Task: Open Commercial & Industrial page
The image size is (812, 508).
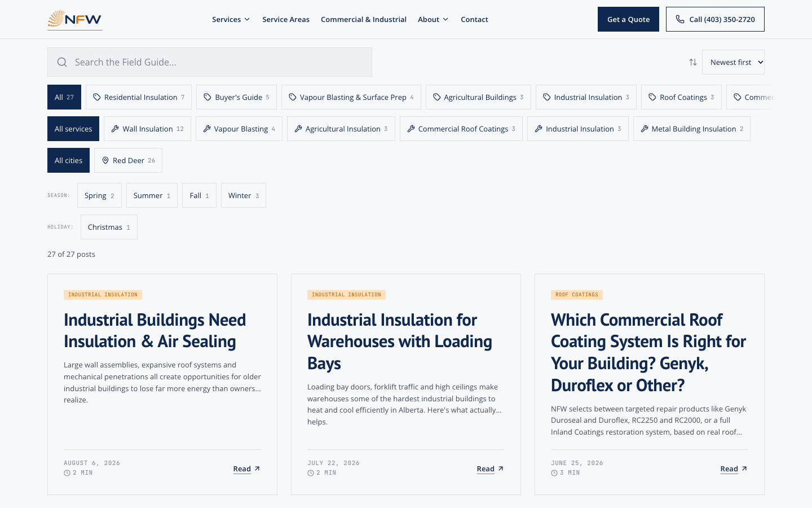Action: [364, 19]
